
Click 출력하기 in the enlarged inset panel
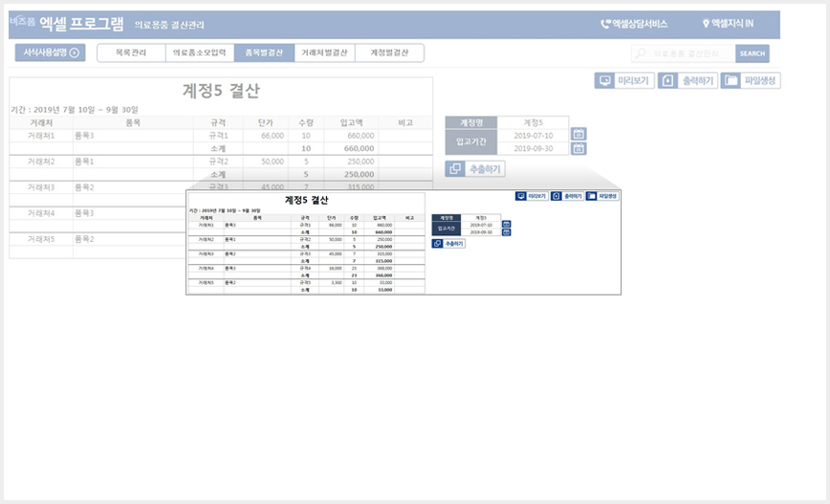click(567, 196)
